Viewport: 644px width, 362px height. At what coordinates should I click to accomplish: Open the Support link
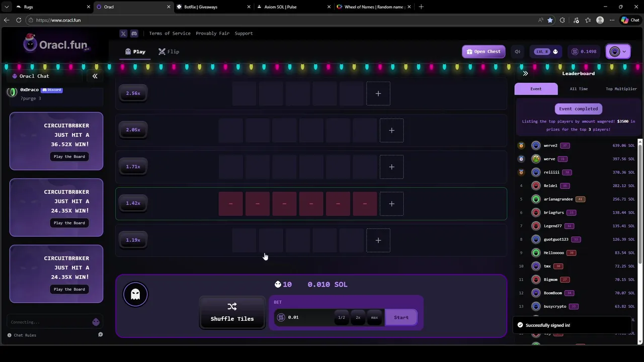(x=244, y=34)
